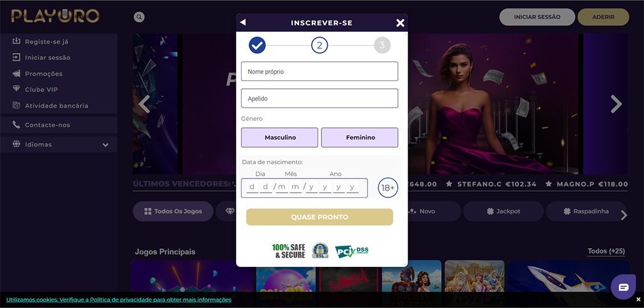644x308 pixels.
Task: Open the Todos (+25) link
Action: 606,251
